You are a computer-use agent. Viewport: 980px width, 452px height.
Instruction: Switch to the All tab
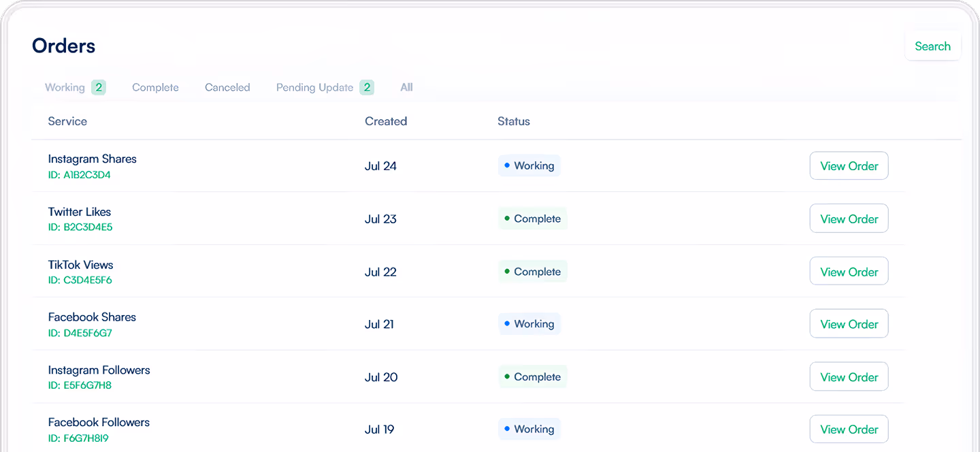(x=406, y=87)
